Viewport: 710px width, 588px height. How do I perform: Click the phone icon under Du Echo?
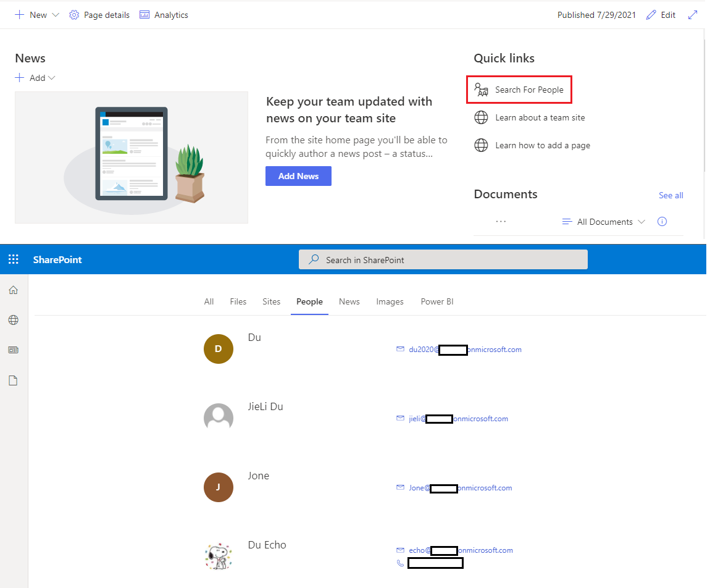(400, 563)
